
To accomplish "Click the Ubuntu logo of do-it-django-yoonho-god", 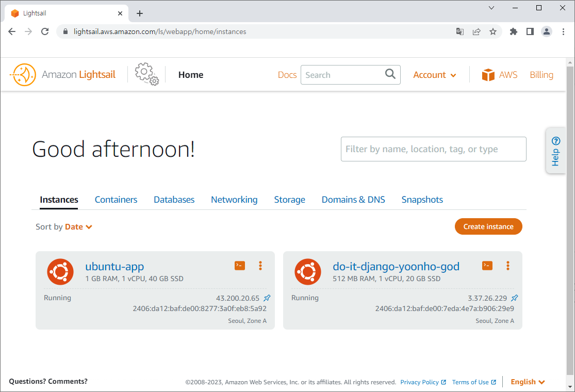I will pyautogui.click(x=308, y=272).
